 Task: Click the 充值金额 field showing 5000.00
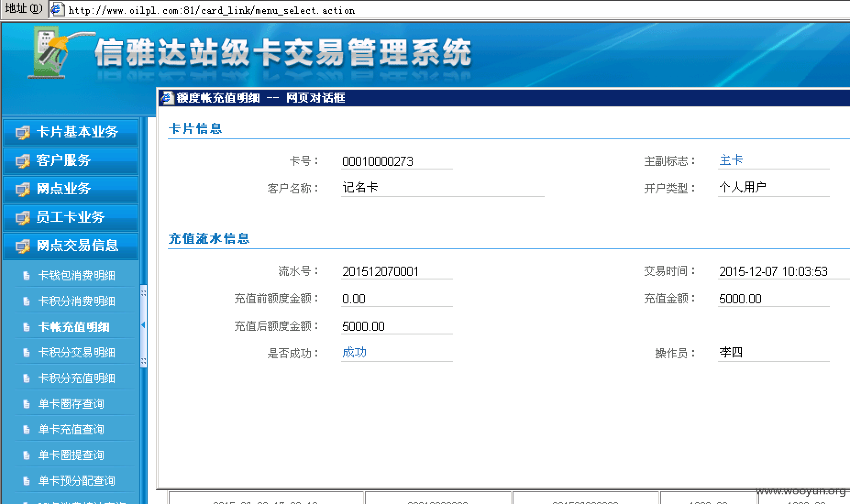tap(774, 299)
